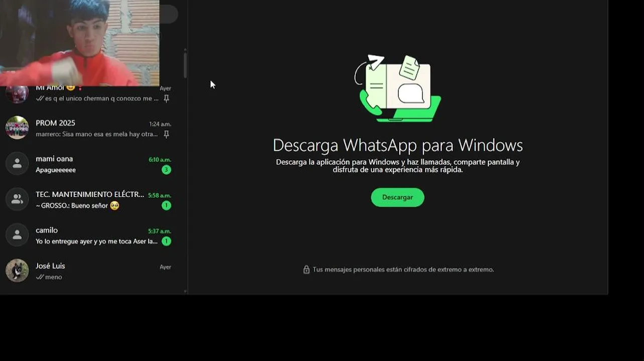644x361 pixels.
Task: Click the 5:58 a.m. timestamp
Action: pyautogui.click(x=159, y=195)
